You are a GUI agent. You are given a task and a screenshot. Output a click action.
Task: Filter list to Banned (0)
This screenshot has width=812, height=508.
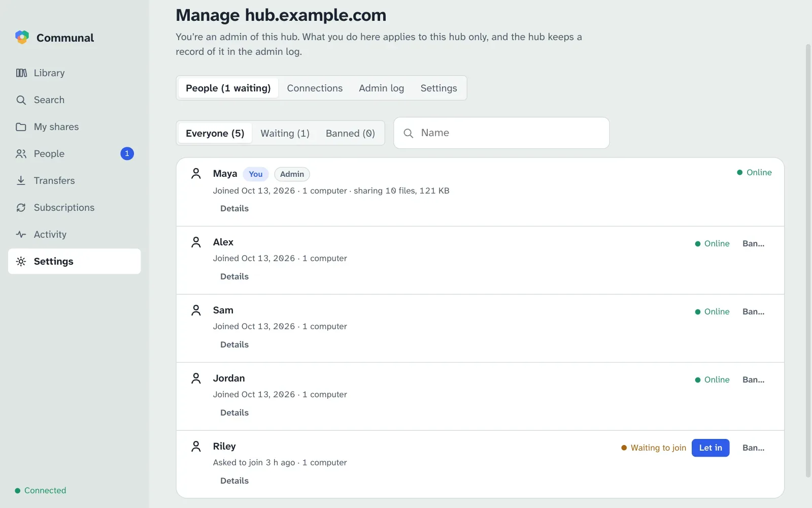350,134
